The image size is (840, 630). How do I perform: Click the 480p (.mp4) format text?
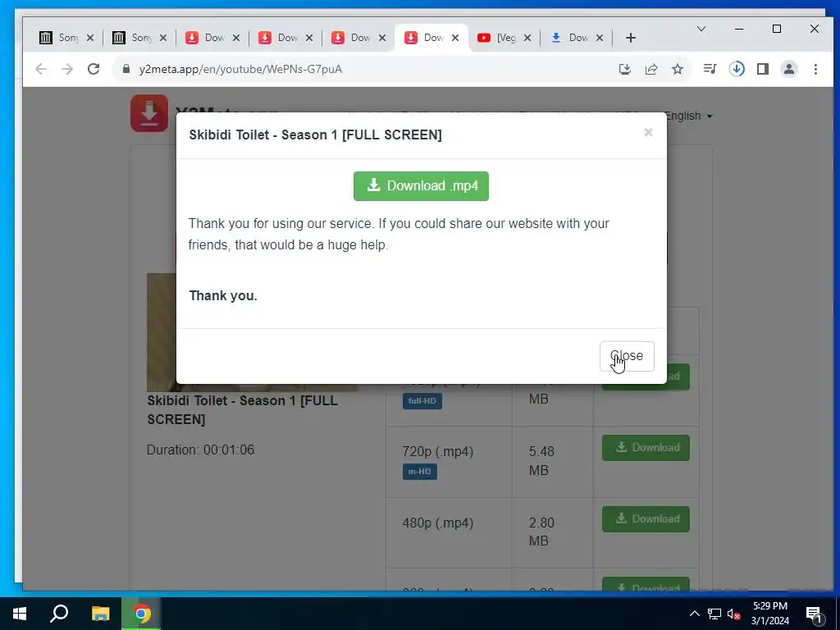click(438, 523)
